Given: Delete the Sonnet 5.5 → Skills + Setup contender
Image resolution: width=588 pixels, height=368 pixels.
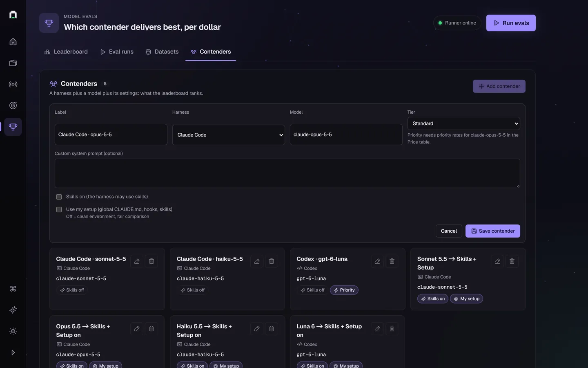Looking at the screenshot, I should click(x=512, y=261).
